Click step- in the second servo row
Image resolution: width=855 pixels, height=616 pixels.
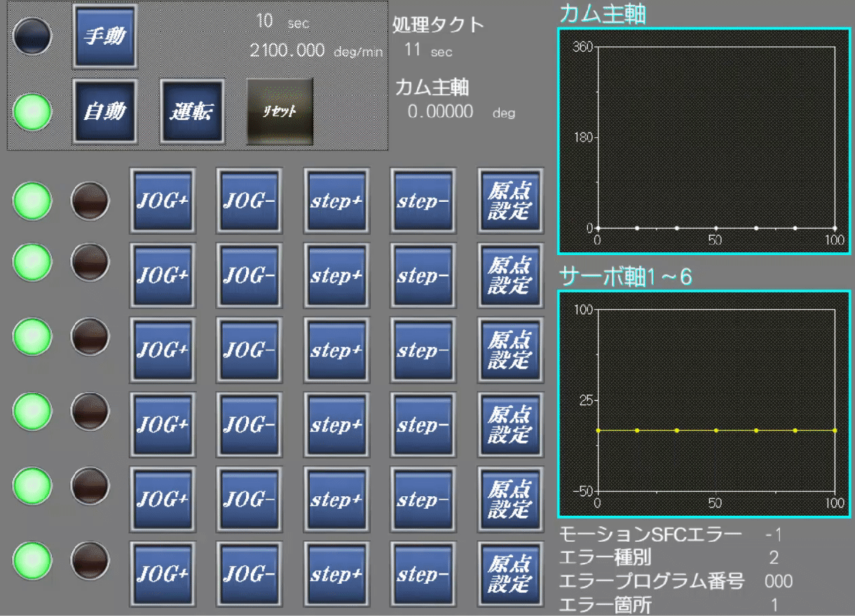pyautogui.click(x=423, y=275)
